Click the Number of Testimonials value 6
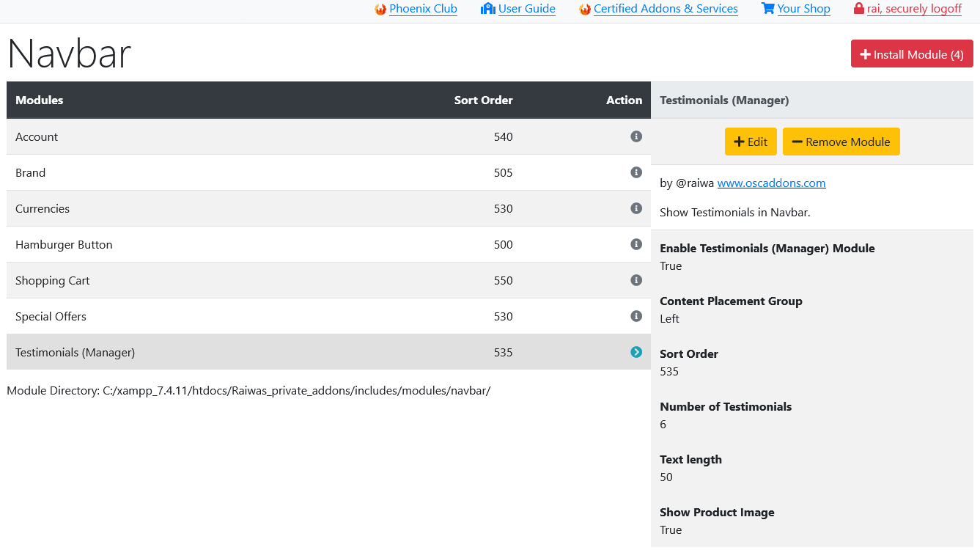This screenshot has width=980, height=550. click(x=663, y=425)
